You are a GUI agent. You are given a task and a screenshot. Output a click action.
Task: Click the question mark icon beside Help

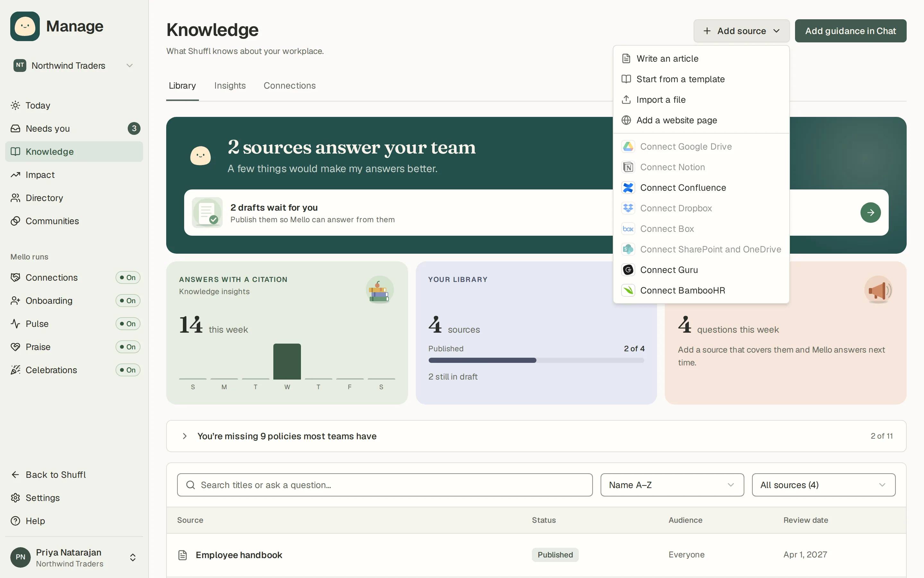tap(15, 521)
